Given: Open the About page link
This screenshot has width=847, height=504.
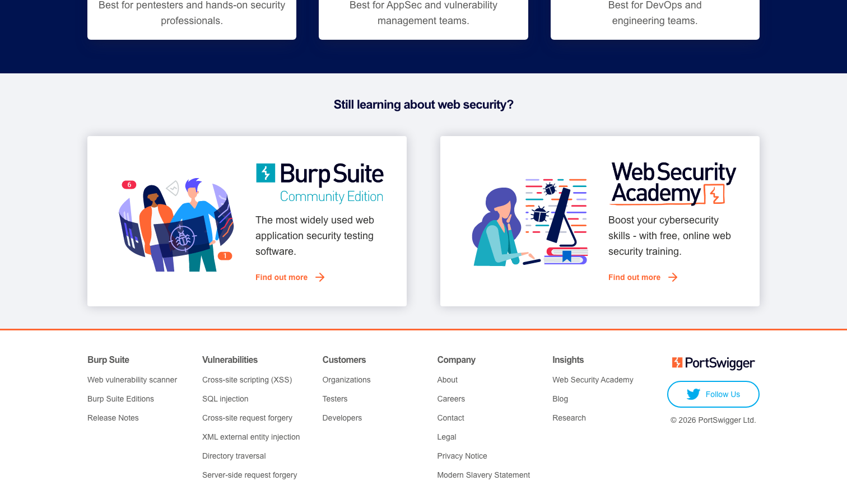Looking at the screenshot, I should click(448, 380).
